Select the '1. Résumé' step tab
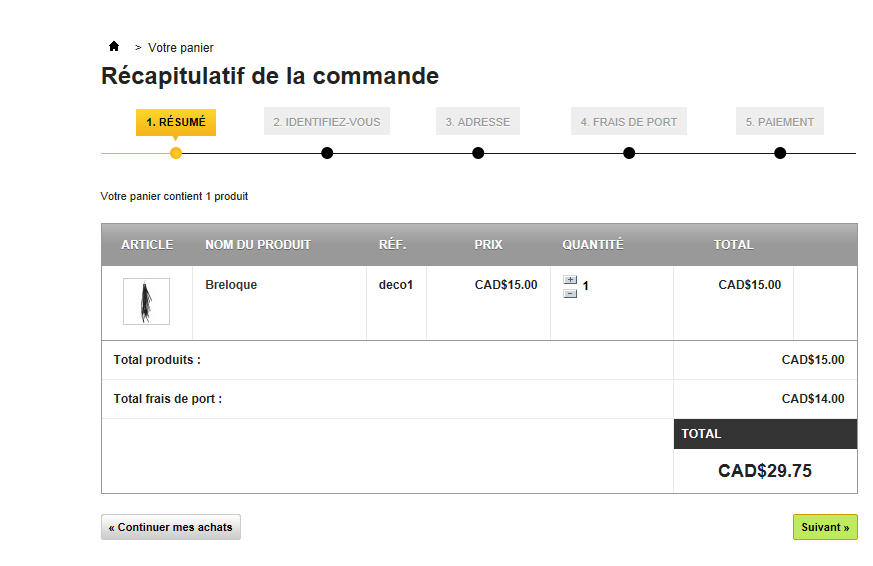 tap(176, 122)
